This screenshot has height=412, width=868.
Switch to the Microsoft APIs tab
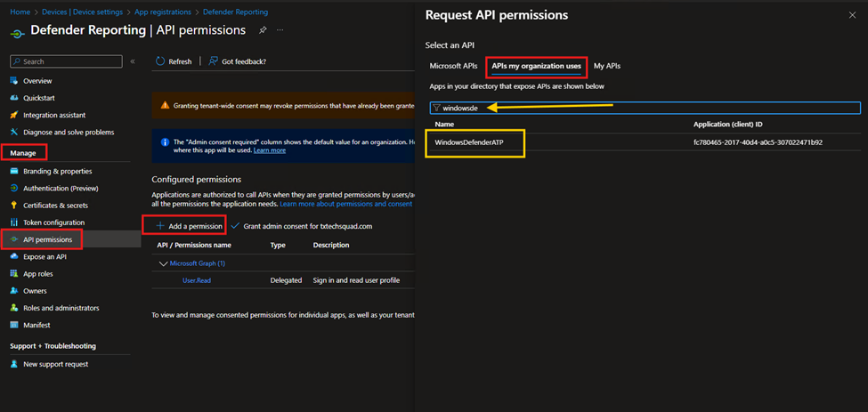coord(453,66)
